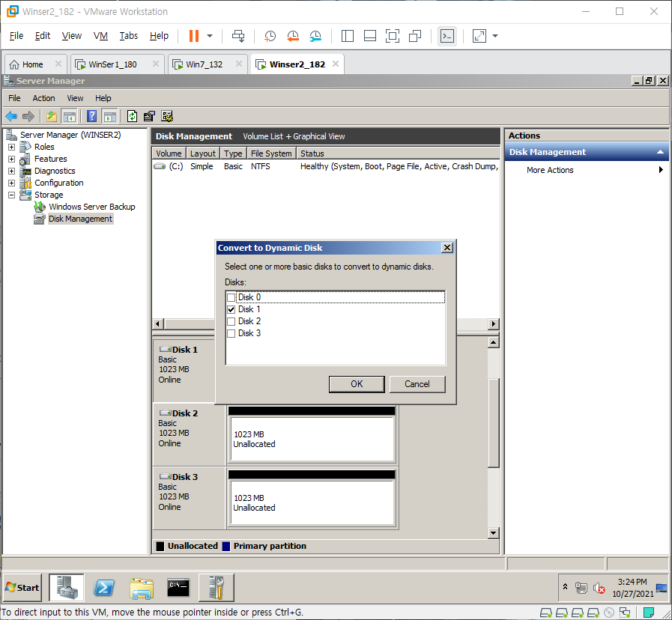Open the VMware VM menu
The width and height of the screenshot is (672, 620).
pyautogui.click(x=100, y=36)
